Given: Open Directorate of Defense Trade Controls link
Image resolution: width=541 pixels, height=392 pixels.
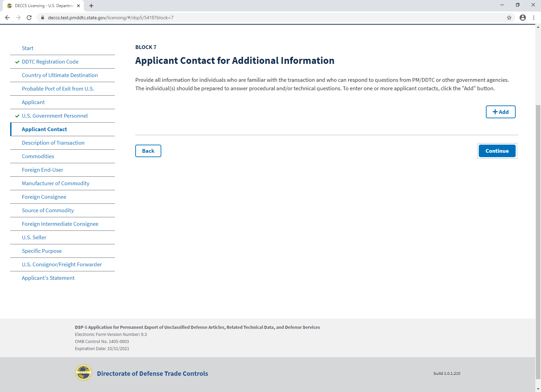Looking at the screenshot, I should pos(152,373).
